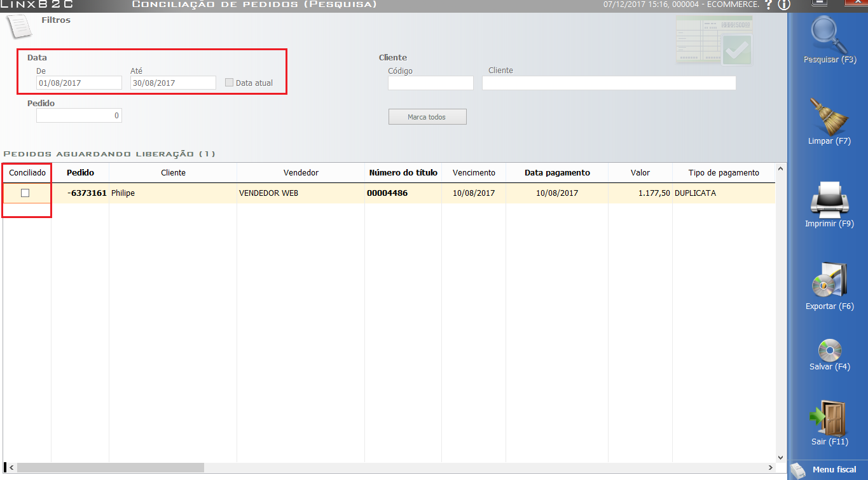Click the horizontal scrollbar right arrow
The height and width of the screenshot is (480, 868).
tap(771, 468)
